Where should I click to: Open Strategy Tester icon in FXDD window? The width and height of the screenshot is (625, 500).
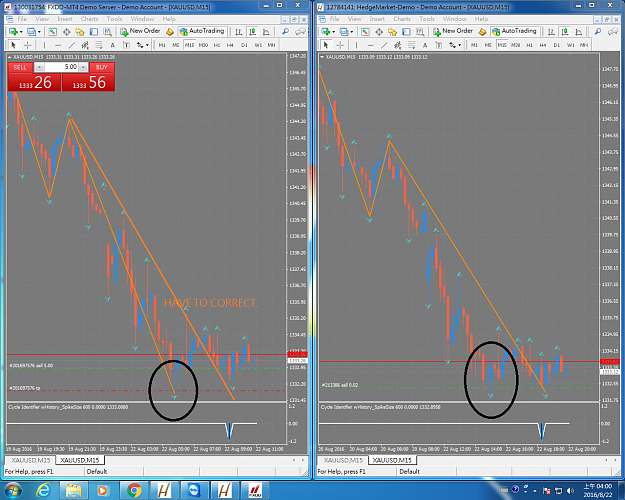(108, 31)
